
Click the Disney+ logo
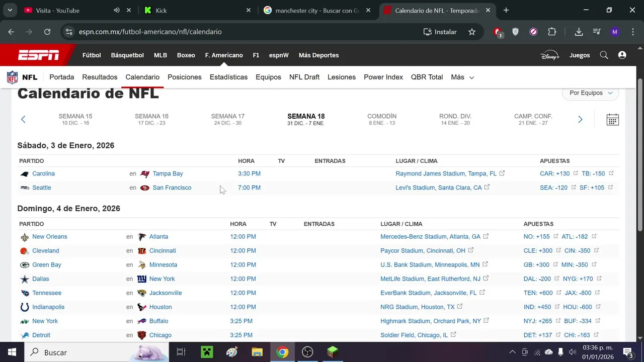tap(550, 55)
